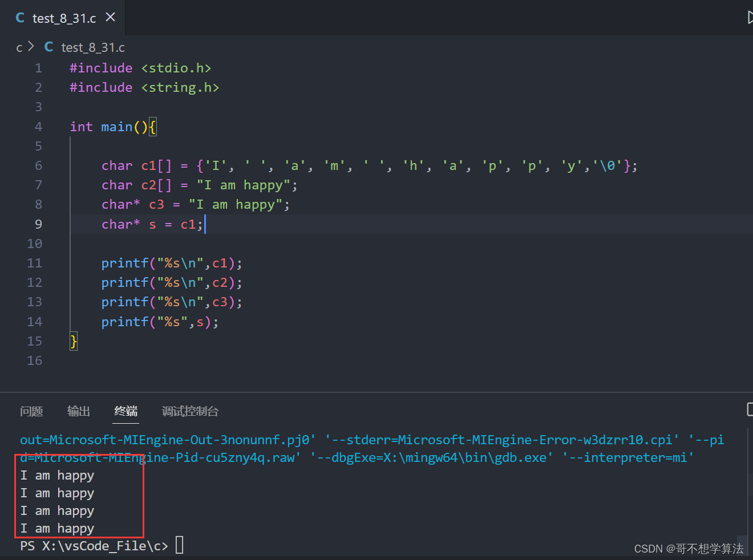Click the printf line printing c2
Screen dimensions: 753x560
[172, 283]
